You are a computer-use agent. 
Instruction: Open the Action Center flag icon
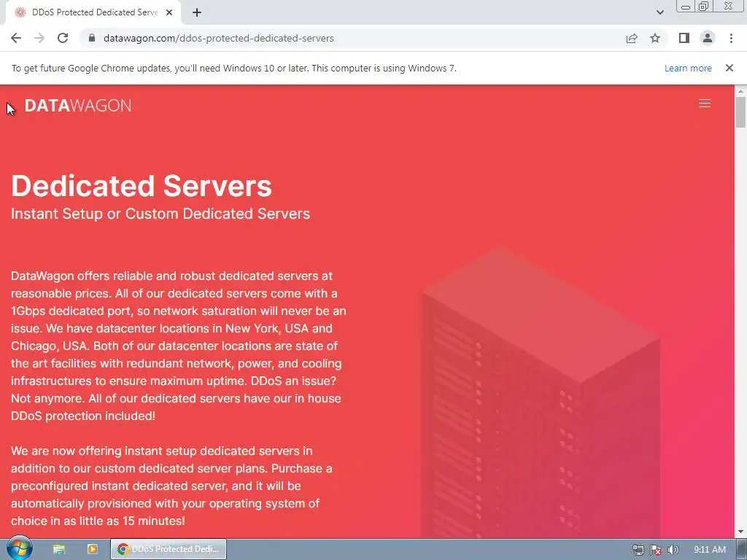click(x=656, y=550)
